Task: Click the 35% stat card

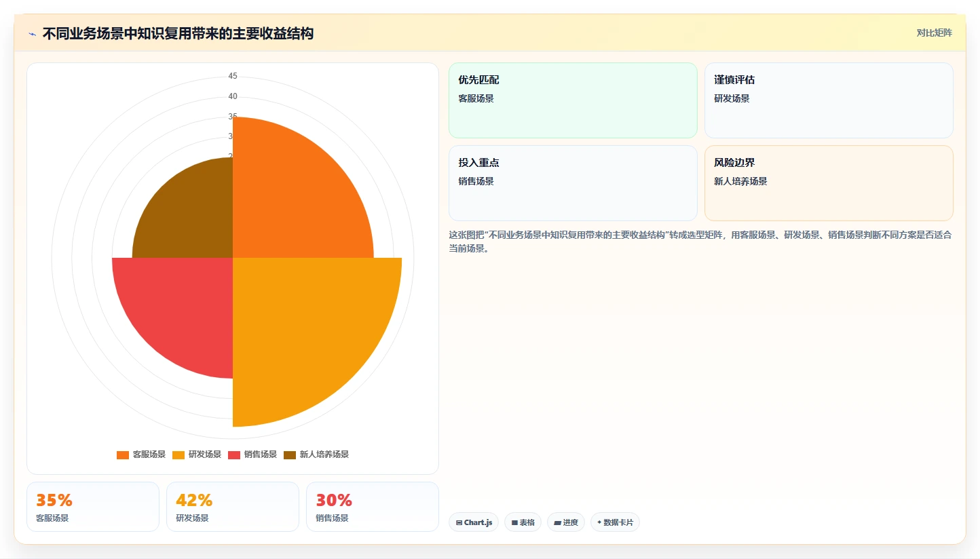Action: [x=93, y=507]
